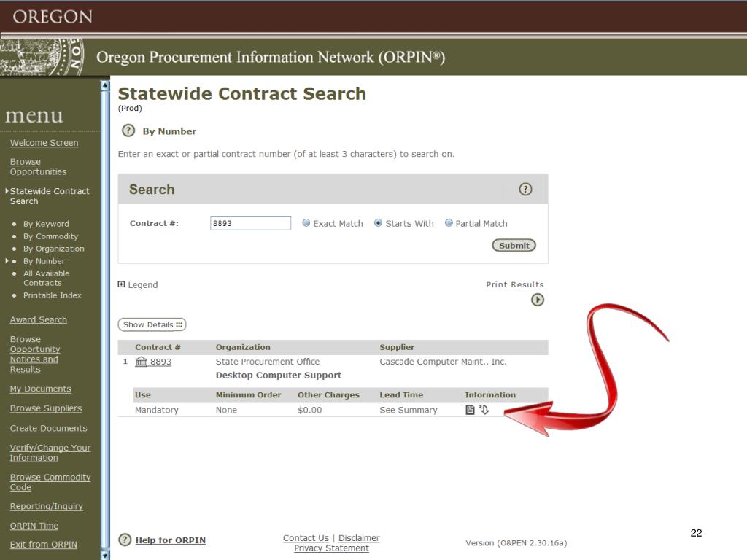Click the help icon beside By Number
Image resolution: width=747 pixels, height=560 pixels.
pos(128,131)
